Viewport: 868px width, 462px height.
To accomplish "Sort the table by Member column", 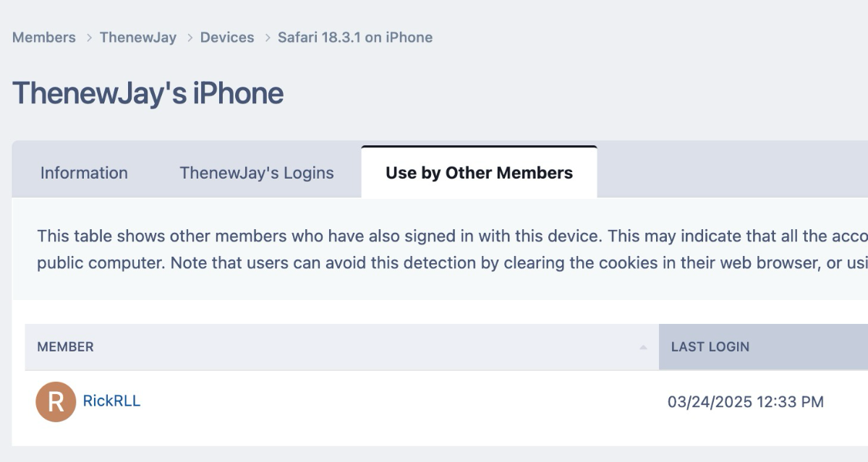I will pyautogui.click(x=342, y=347).
